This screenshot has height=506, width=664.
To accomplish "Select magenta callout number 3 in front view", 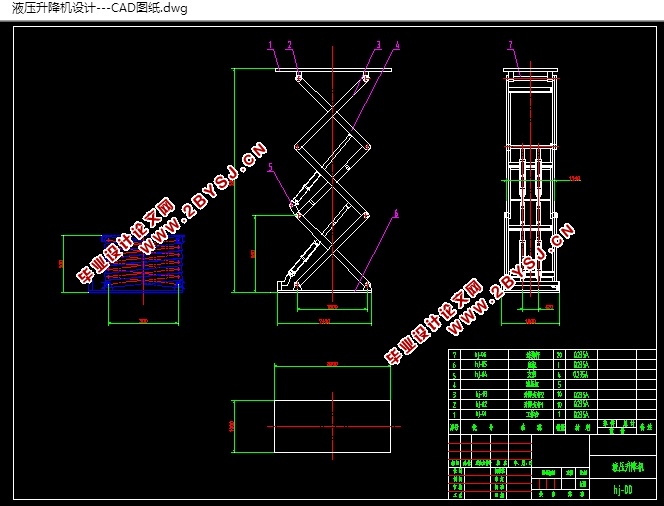I will tap(379, 45).
